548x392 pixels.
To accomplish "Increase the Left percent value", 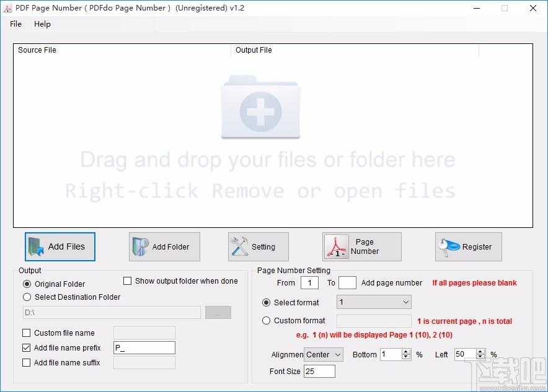I will pos(480,352).
